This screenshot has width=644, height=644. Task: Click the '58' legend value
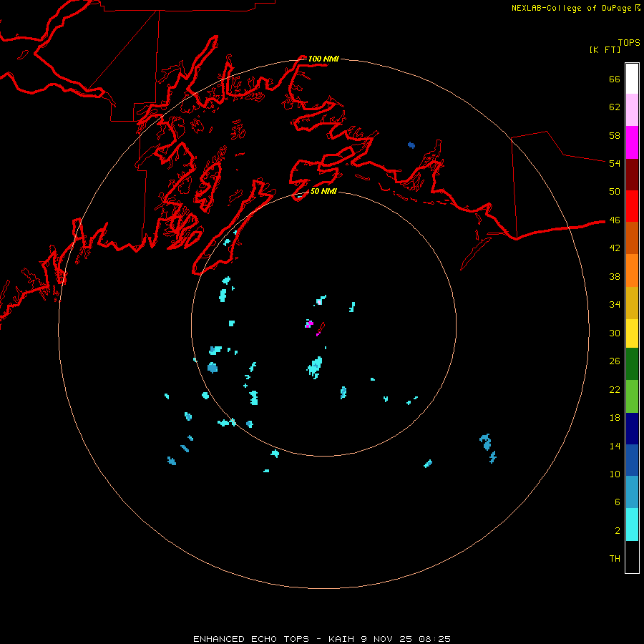[615, 135]
